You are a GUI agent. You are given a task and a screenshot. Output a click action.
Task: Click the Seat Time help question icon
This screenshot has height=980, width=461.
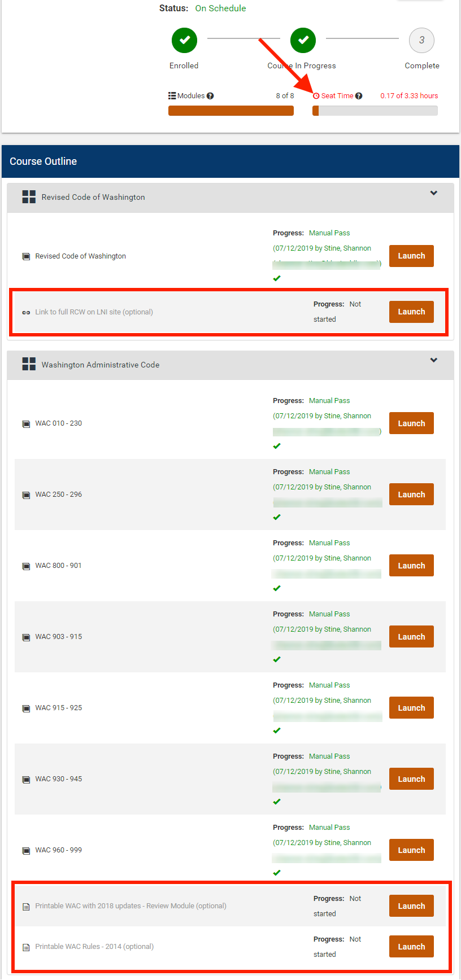pos(359,96)
